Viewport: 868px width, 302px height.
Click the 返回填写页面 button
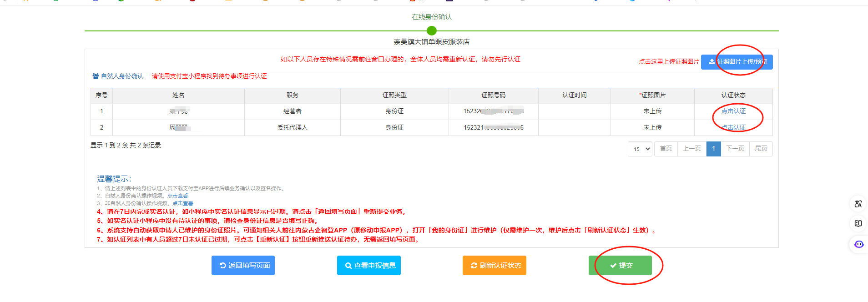(243, 266)
